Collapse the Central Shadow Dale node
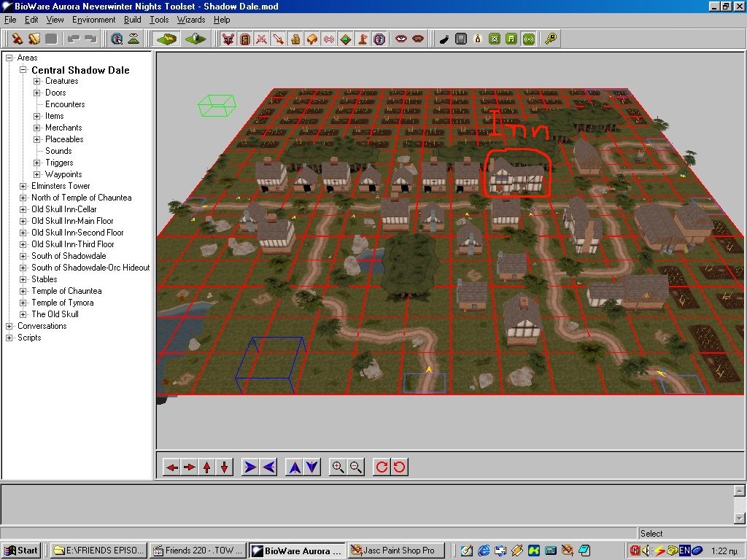Screen dimensions: 747x560 coord(23,70)
